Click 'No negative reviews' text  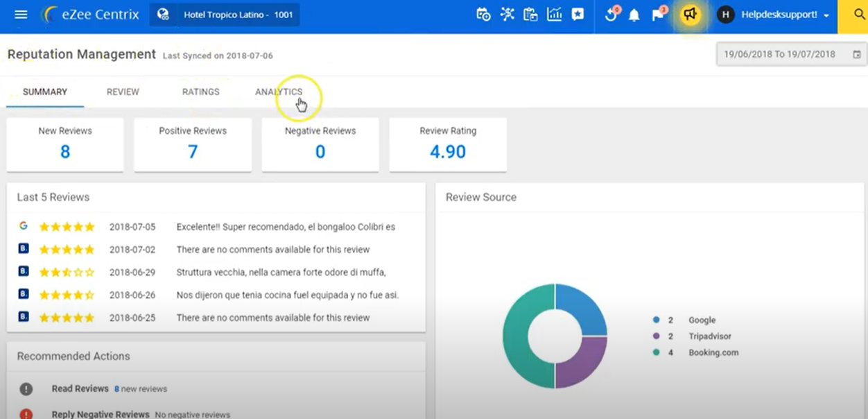192,415
